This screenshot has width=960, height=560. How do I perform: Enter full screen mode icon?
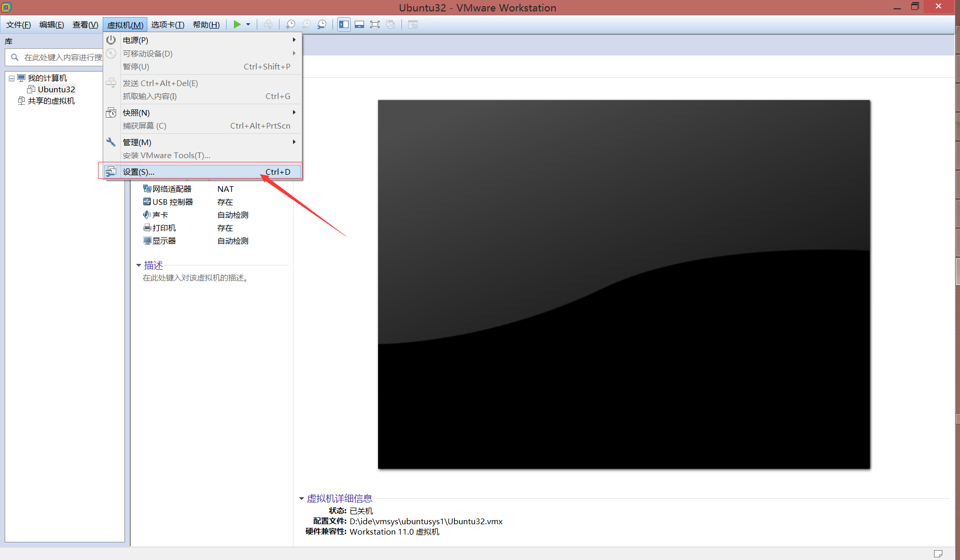pos(375,24)
